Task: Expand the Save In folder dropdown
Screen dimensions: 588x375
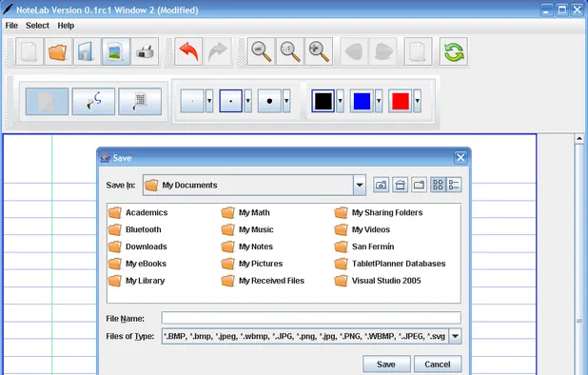Action: pyautogui.click(x=360, y=185)
